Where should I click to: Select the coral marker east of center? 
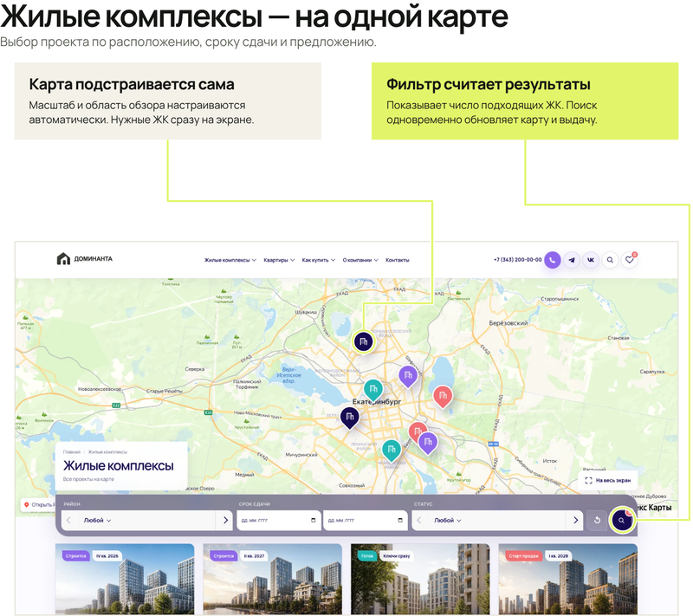[x=443, y=397]
